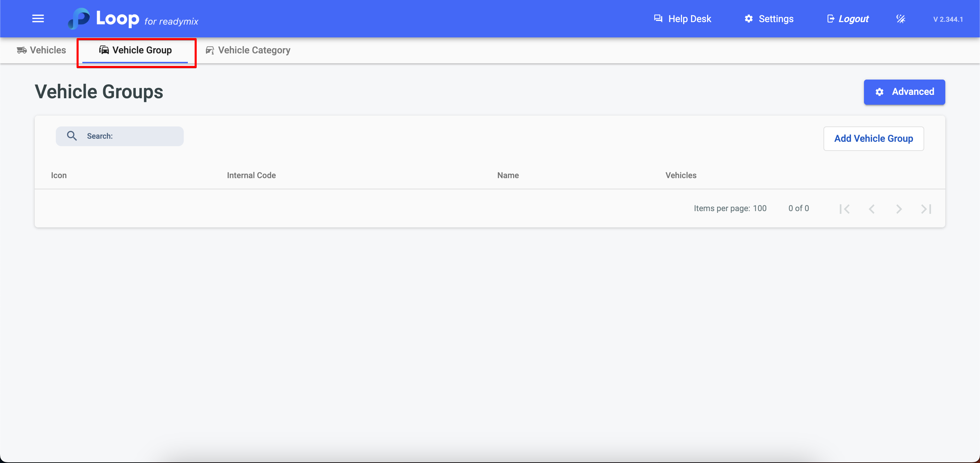Open the Items per page dropdown
980x463 pixels.
(x=759, y=208)
